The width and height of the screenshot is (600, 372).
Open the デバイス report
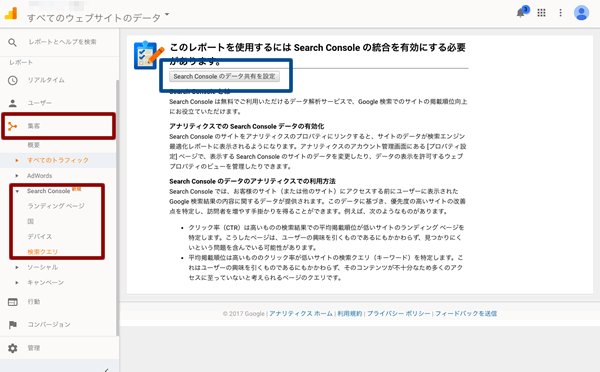coord(39,237)
